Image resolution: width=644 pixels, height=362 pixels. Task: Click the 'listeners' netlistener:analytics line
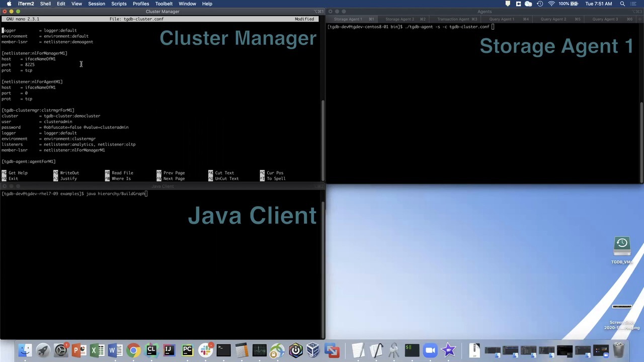point(68,144)
